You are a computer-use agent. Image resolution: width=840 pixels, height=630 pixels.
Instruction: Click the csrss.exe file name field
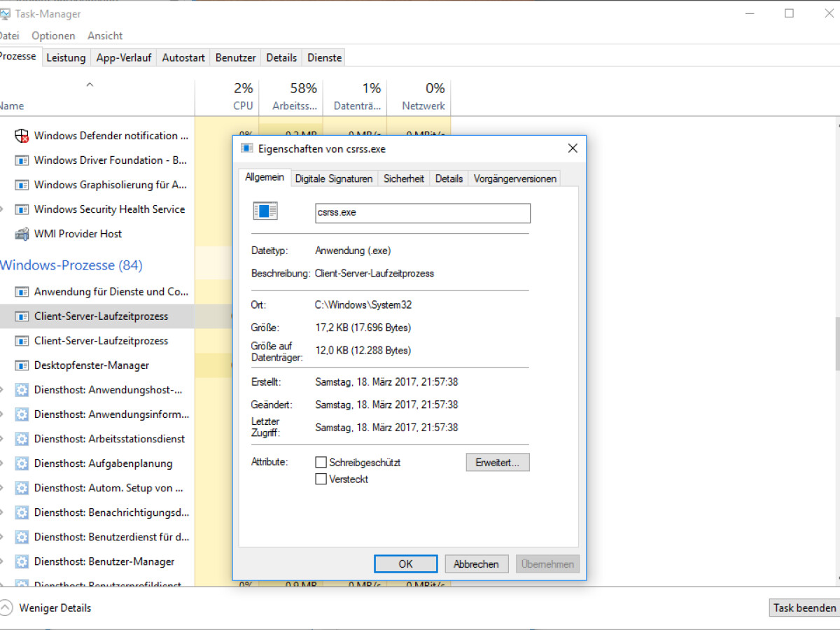click(423, 213)
